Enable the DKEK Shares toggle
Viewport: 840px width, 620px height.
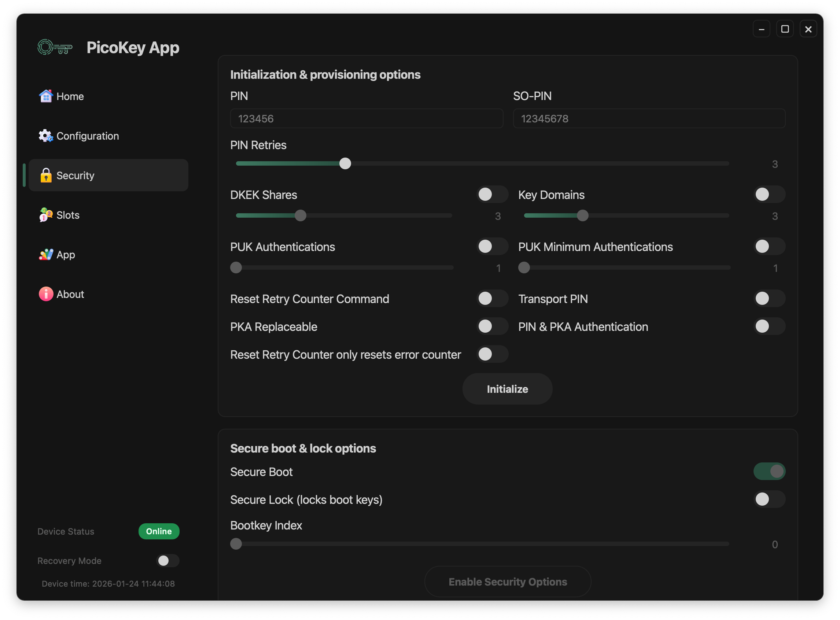pos(492,195)
